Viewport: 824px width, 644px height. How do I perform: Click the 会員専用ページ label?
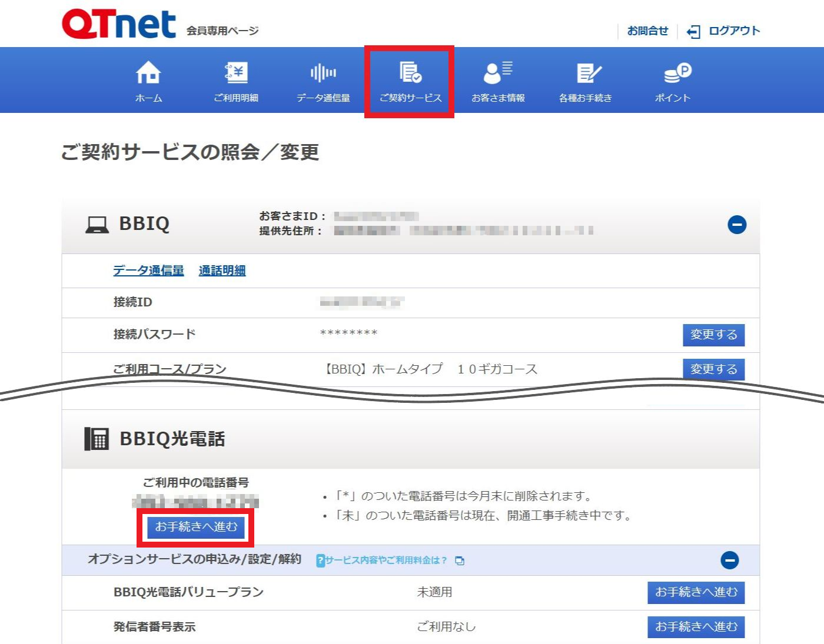[222, 31]
